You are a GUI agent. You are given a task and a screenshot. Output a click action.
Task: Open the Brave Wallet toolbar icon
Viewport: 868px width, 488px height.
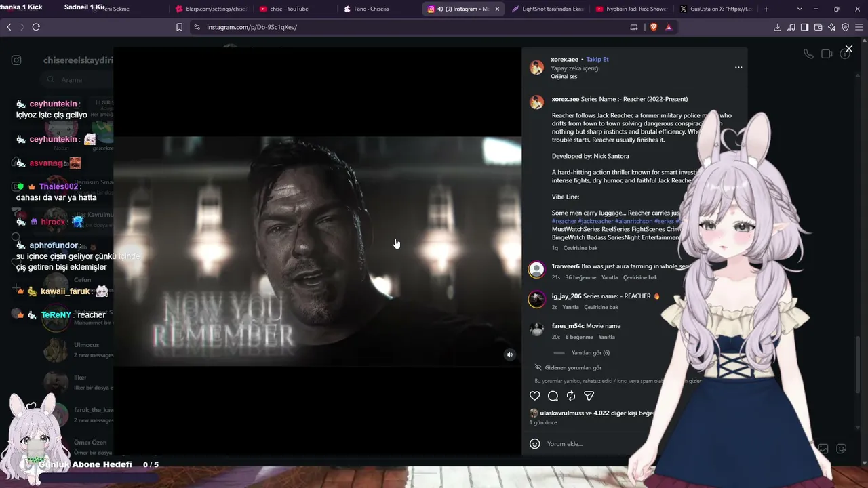[x=818, y=27]
